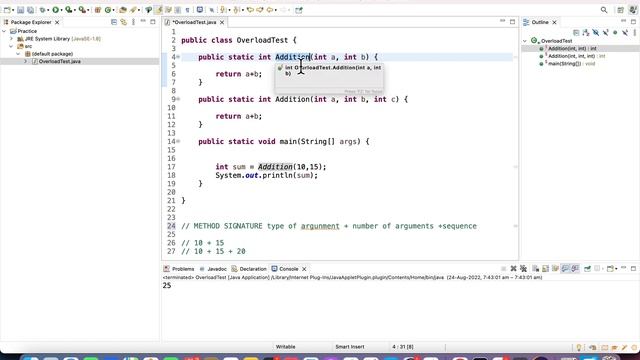Toggle Hide Static Members in Outline
Image resolution: width=640 pixels, height=360 pixels.
[x=605, y=32]
